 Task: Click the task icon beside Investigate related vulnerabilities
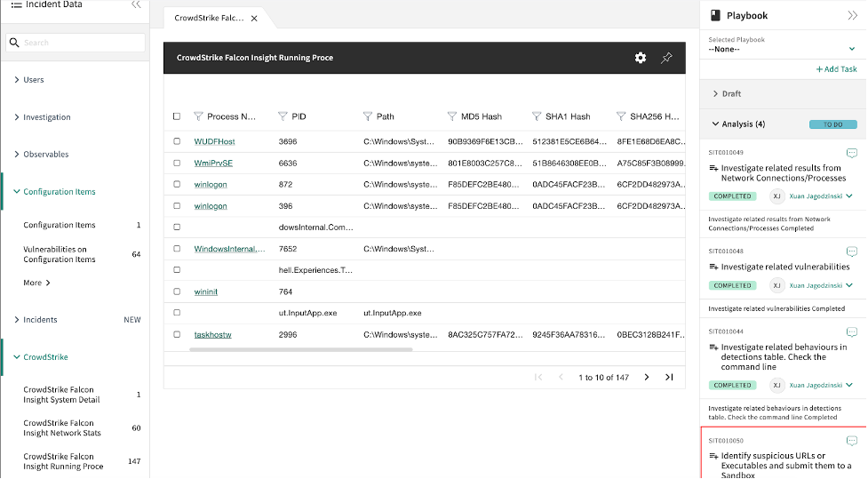click(x=713, y=267)
